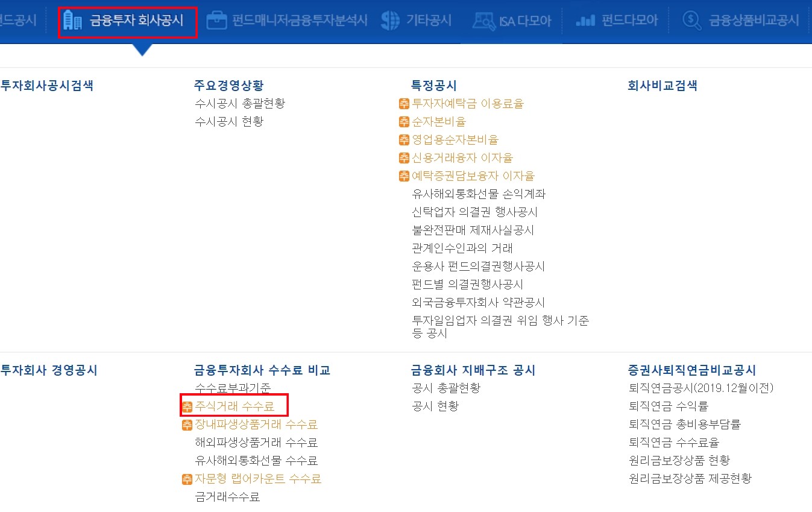Image resolution: width=812 pixels, height=512 pixels.
Task: Click the orange badge beside 자문형 랩어카운트 수수료
Action: [x=187, y=478]
